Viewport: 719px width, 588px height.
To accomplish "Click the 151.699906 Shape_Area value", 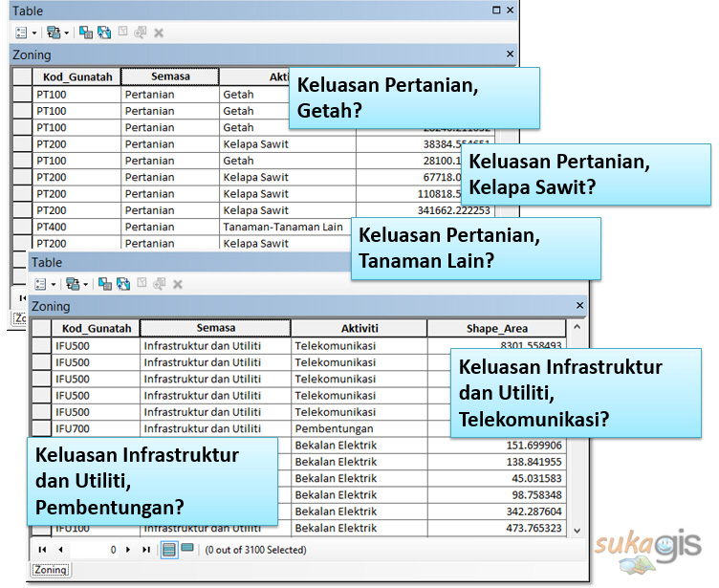I will click(x=534, y=446).
